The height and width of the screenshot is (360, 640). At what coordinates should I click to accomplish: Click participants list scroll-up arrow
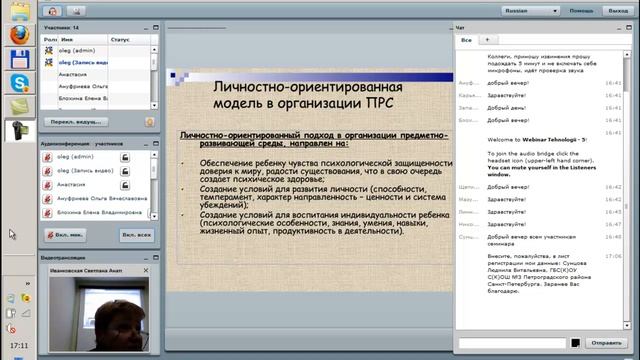coord(154,49)
